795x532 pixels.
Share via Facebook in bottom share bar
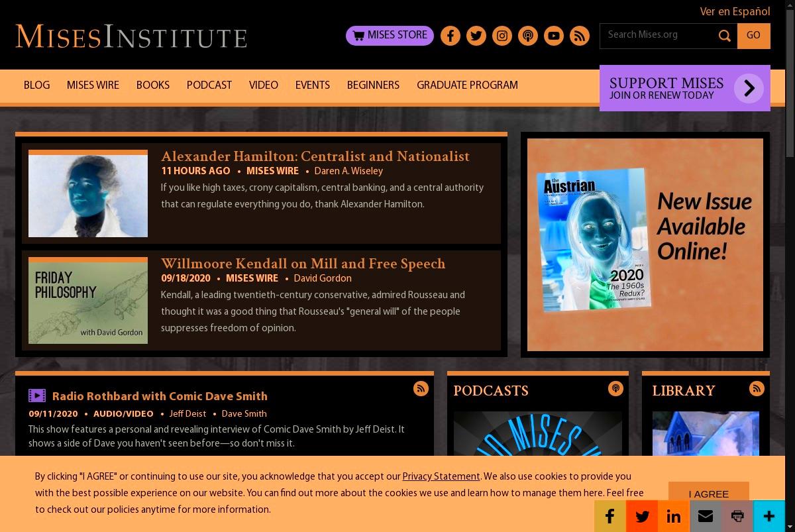(x=610, y=516)
